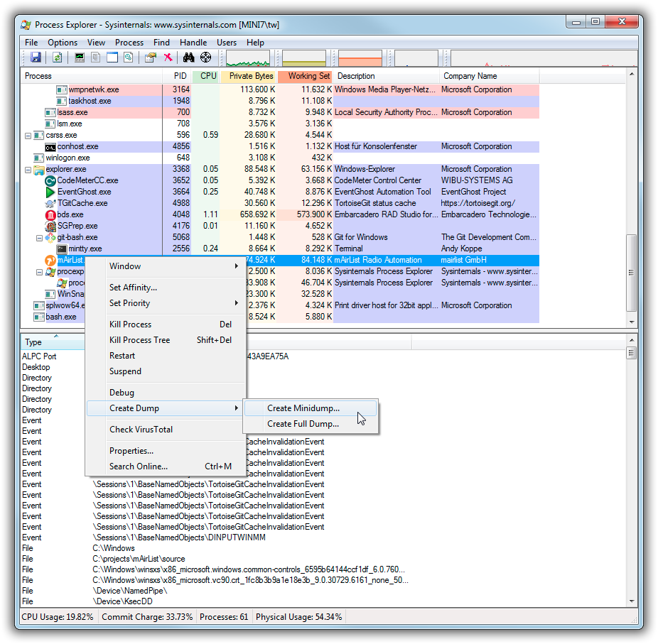Click the process list vertical scrollbar thumb
The width and height of the screenshot is (658, 644).
point(631,273)
